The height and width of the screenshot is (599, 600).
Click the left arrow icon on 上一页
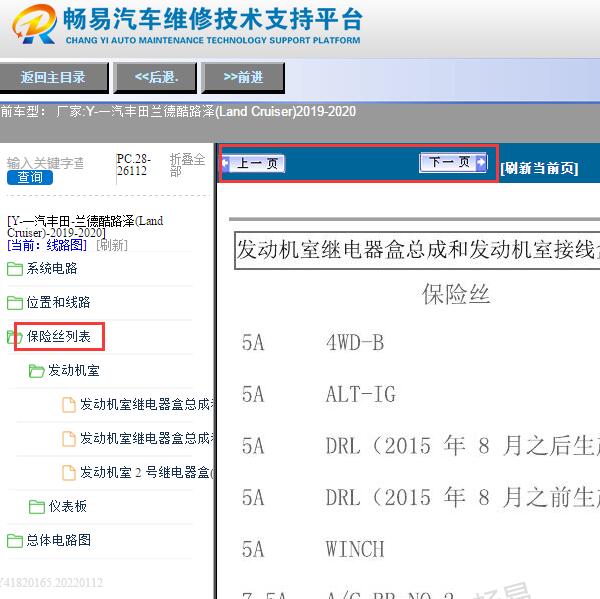tap(226, 163)
